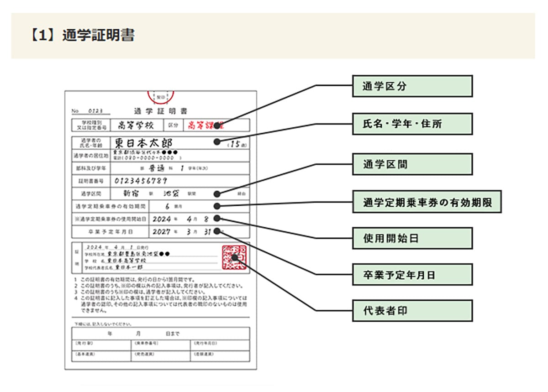Select the 使用開始日 label box

point(412,238)
